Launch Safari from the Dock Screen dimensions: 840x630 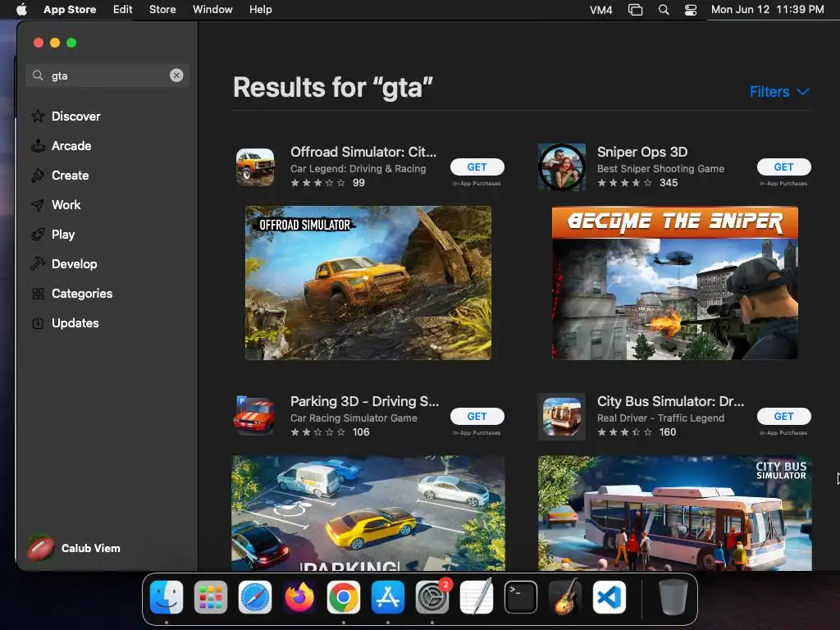255,597
